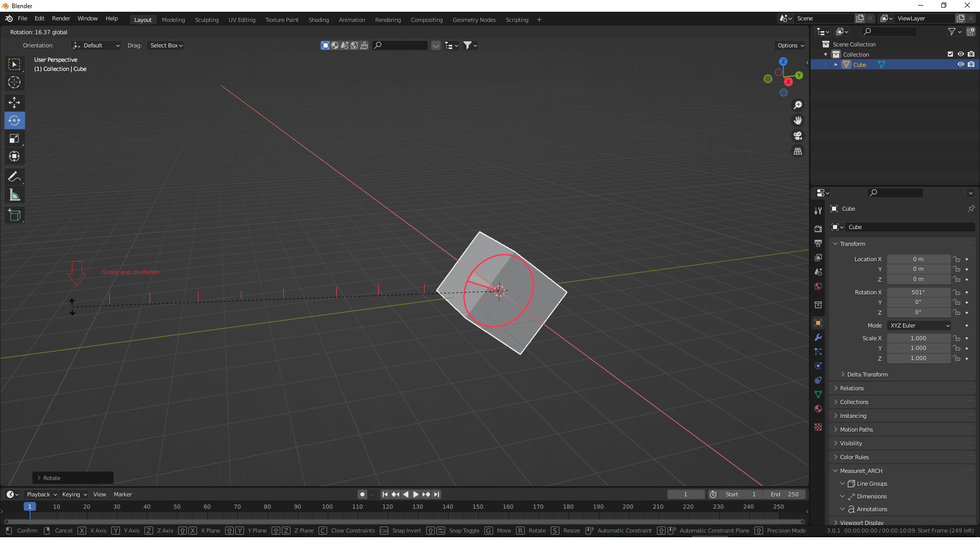Open the Material properties tab

tap(818, 409)
